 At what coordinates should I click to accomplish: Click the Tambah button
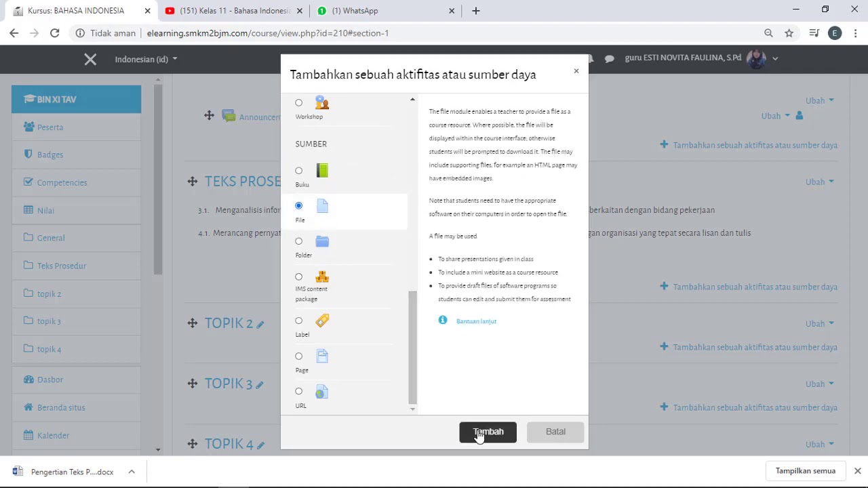pyautogui.click(x=488, y=432)
